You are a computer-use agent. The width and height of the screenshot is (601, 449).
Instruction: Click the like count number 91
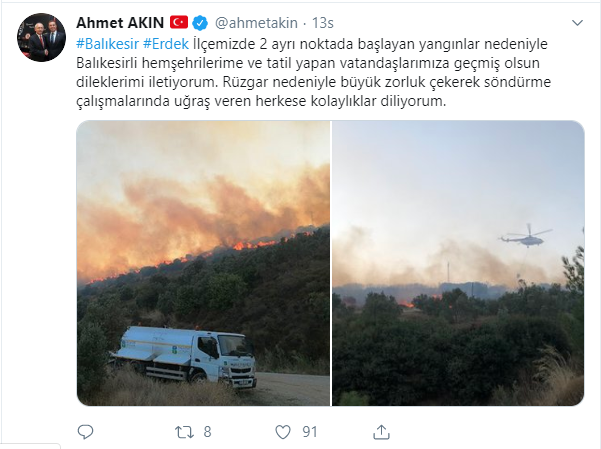[310, 432]
